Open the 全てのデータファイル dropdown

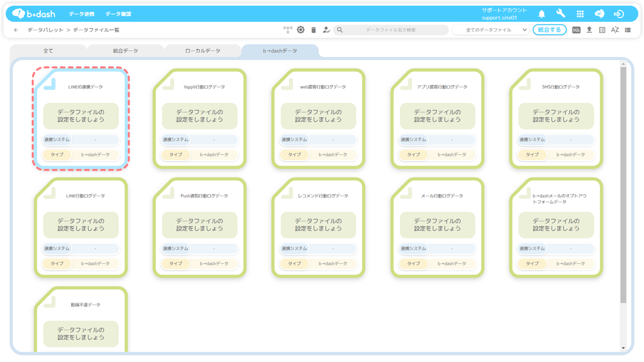tap(490, 30)
